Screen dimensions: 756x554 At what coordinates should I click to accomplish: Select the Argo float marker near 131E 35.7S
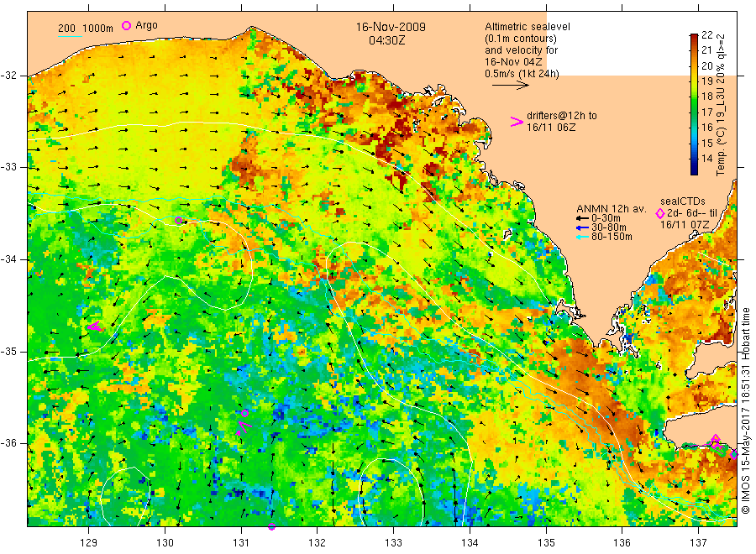pyautogui.click(x=245, y=413)
